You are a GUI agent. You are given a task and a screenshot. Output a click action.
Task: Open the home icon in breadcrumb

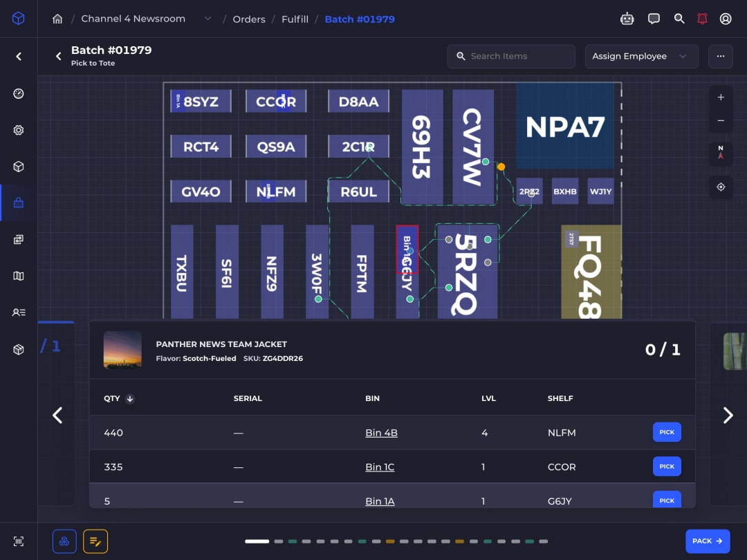[57, 19]
